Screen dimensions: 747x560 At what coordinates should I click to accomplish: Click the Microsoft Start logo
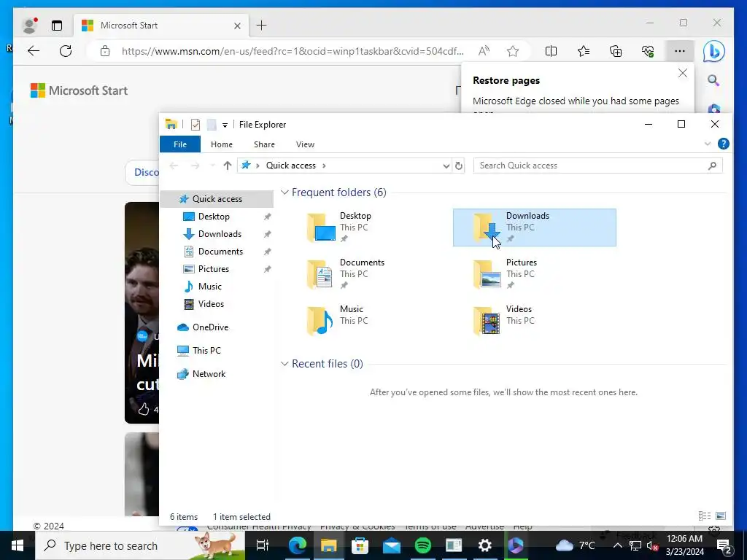79,90
